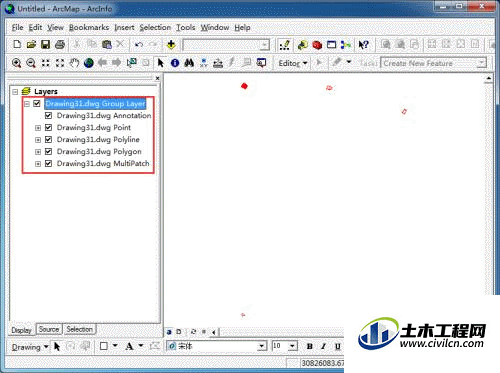Uncheck Drawing31.dwg MultiPatch layer

[48, 164]
